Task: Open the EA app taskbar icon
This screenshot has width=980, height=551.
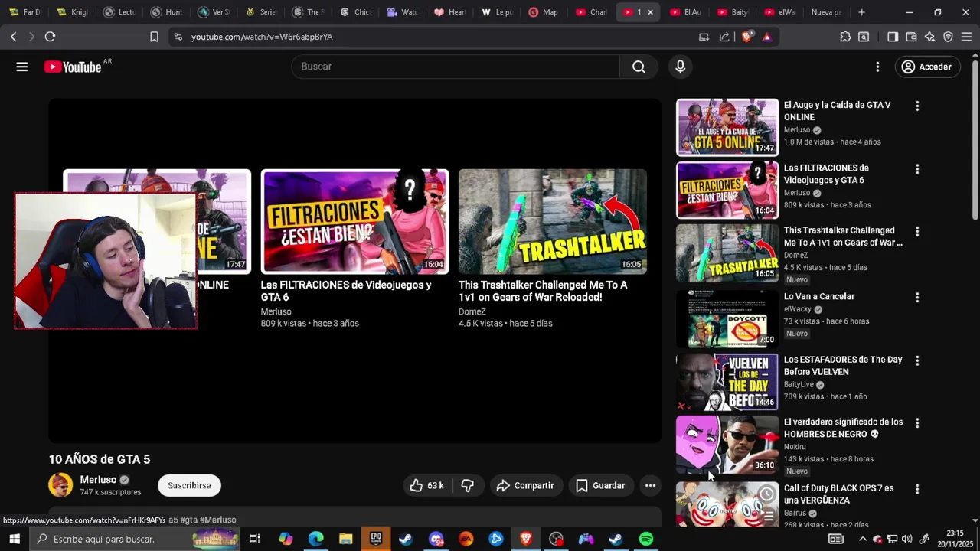Action: (x=465, y=539)
